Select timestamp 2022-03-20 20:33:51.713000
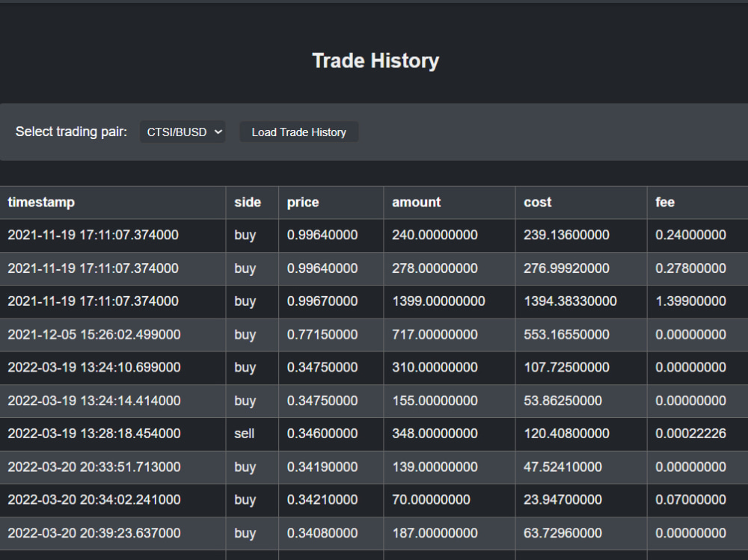 coord(94,467)
